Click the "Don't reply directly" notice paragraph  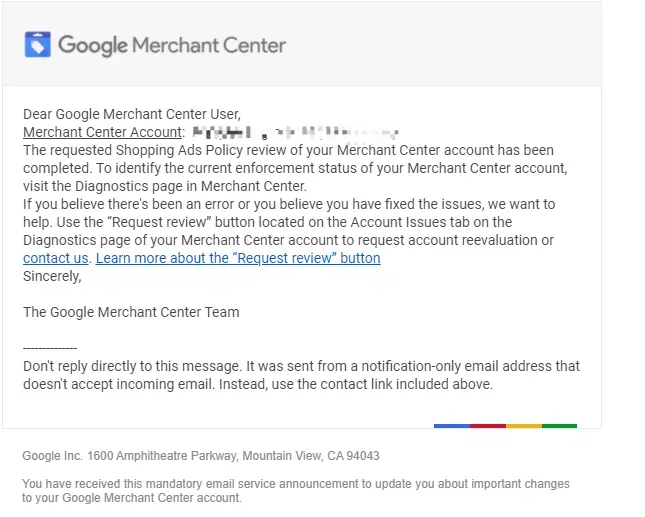pos(302,375)
